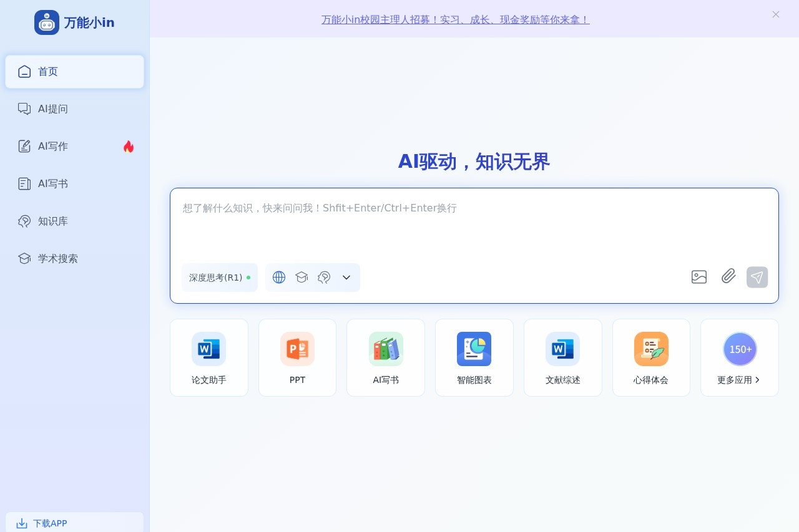Toggle 深度思考(R1) mode
The image size is (799, 532).
click(220, 277)
